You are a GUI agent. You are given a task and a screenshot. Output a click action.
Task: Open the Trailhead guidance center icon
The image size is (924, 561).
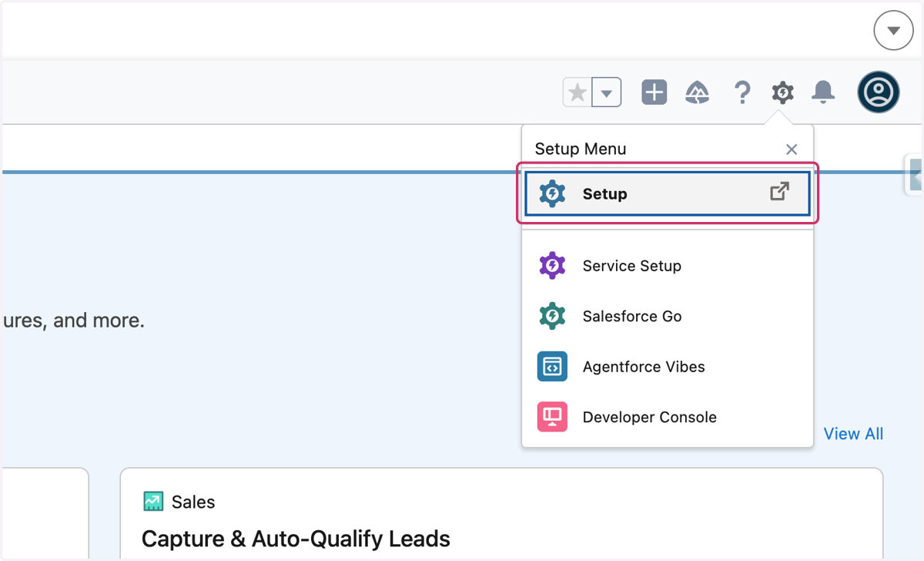tap(698, 92)
